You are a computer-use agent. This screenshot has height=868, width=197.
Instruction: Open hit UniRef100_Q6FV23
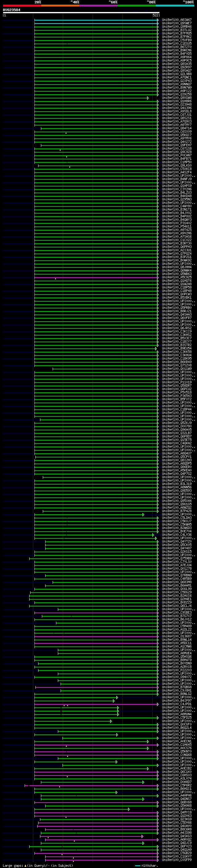click(x=176, y=846)
